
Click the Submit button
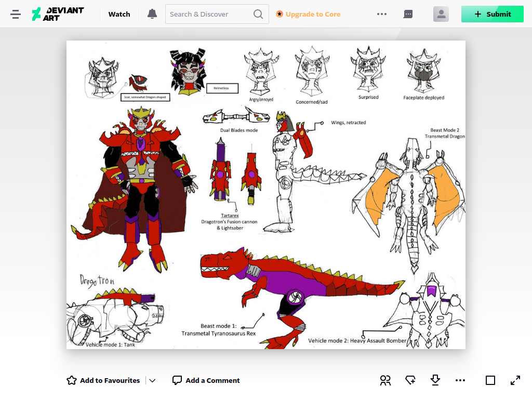tap(493, 14)
